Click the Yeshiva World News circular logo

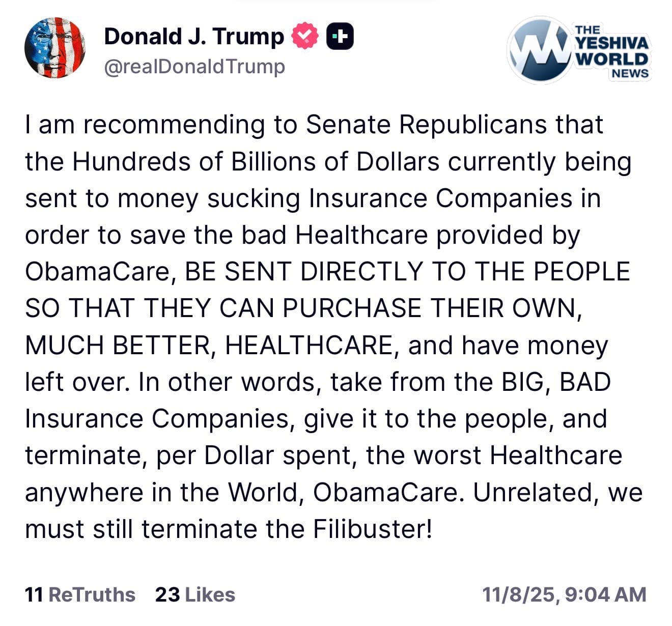(x=538, y=50)
